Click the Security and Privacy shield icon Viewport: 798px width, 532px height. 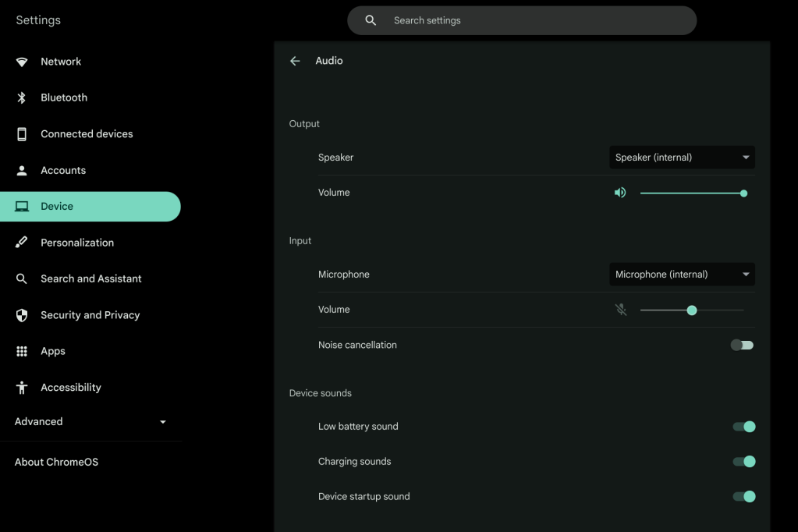(x=22, y=314)
